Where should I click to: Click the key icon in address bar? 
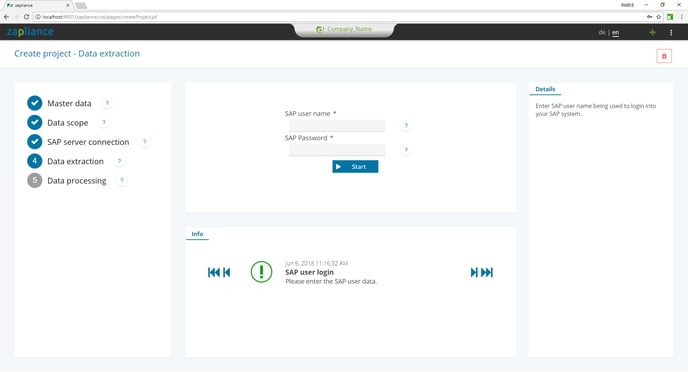[649, 17]
